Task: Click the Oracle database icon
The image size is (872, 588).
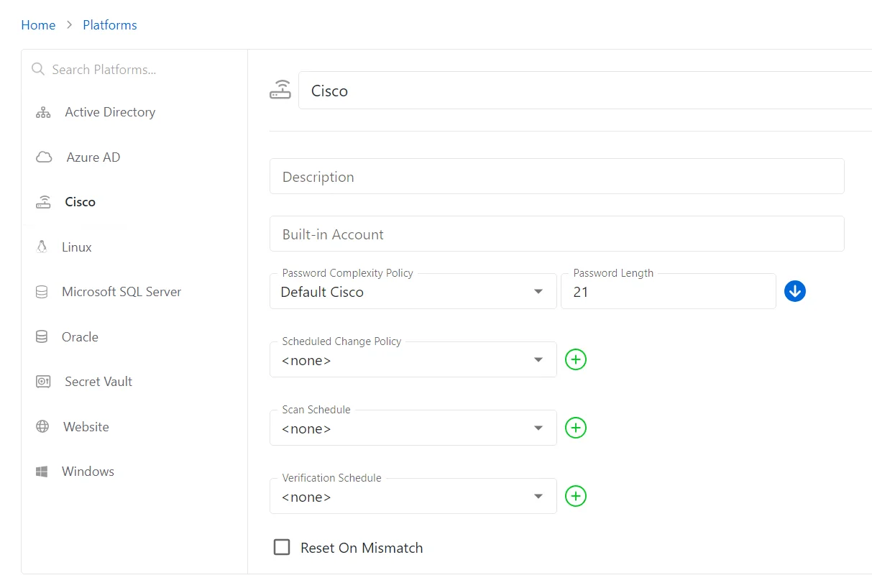Action: tap(42, 336)
